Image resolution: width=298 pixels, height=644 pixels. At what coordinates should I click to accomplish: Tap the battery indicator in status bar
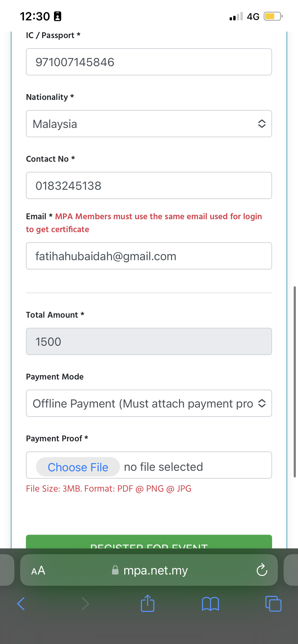pos(273,17)
